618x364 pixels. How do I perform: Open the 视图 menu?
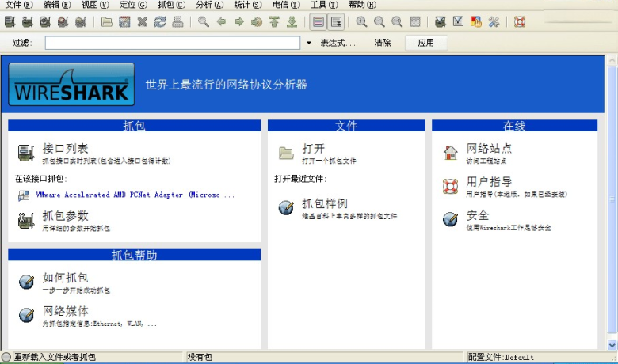(95, 5)
